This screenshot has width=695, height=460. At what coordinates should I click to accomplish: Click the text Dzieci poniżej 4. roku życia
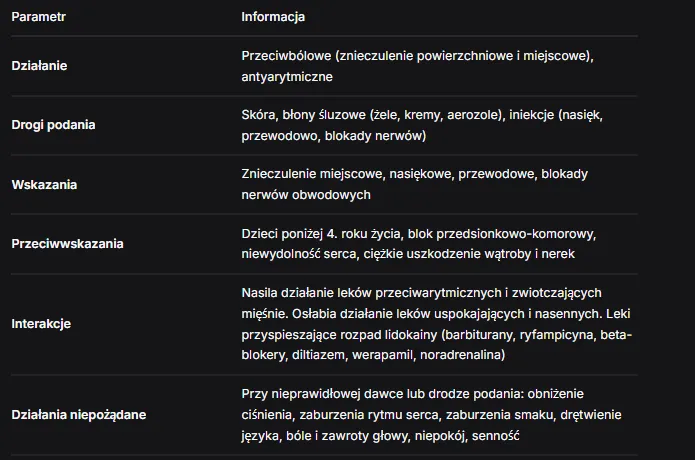(x=321, y=234)
